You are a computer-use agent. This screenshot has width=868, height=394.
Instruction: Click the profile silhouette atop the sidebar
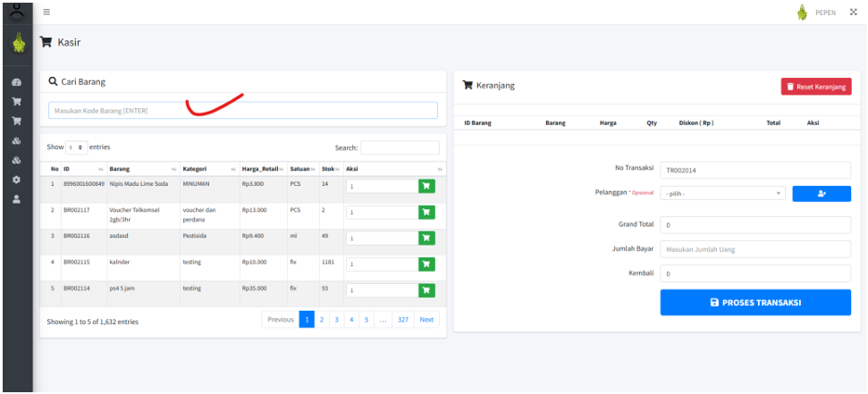point(17,11)
